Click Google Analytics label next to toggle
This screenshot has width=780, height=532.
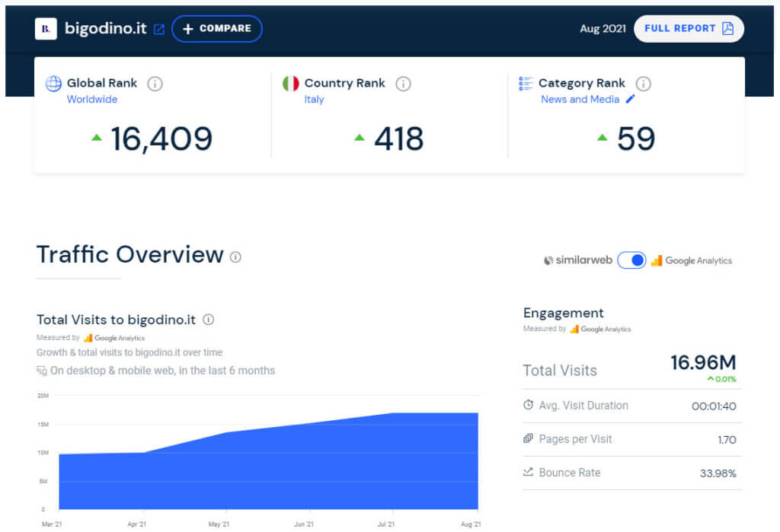coord(692,260)
